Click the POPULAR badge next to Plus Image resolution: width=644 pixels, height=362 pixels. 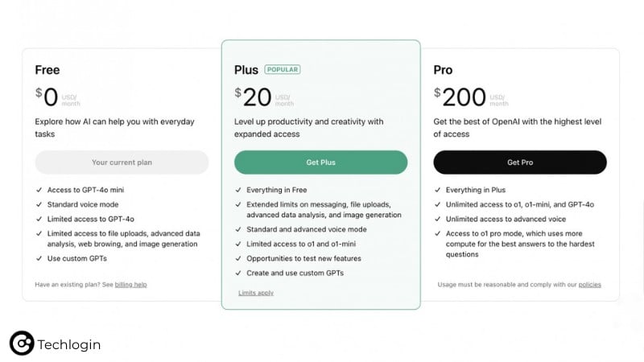coord(282,70)
